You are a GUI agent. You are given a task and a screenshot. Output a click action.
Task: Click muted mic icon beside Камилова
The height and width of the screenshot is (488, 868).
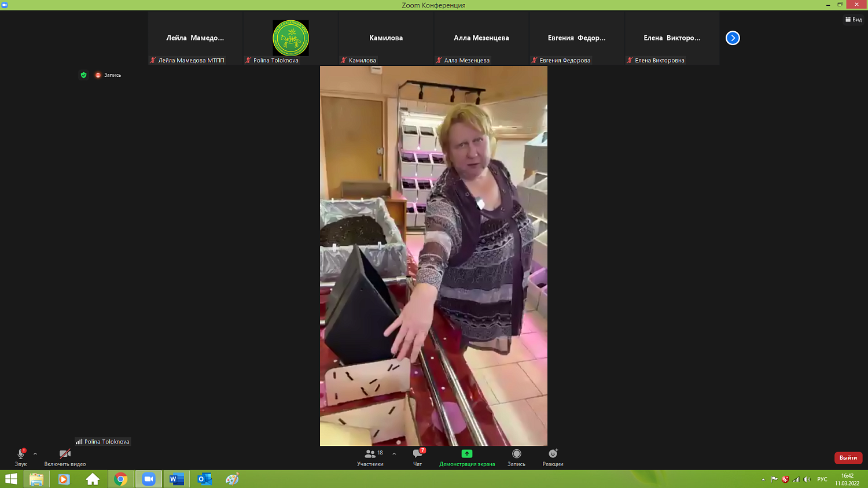coord(344,60)
